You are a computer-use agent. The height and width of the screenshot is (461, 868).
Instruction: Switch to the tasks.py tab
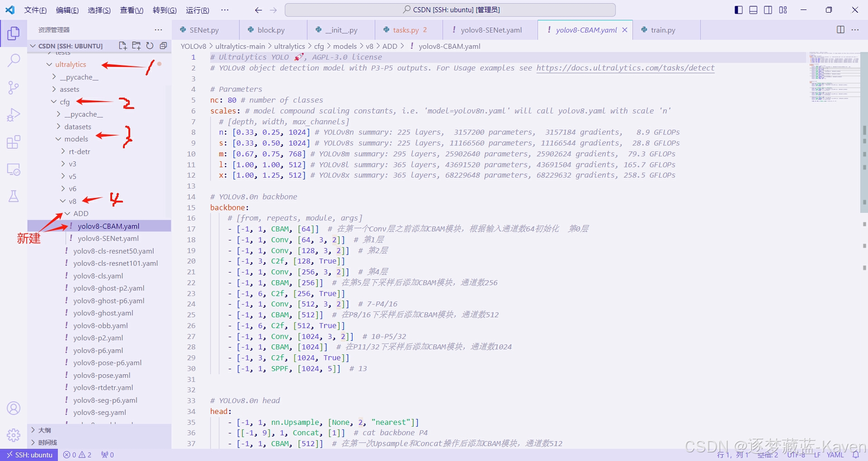tap(409, 30)
